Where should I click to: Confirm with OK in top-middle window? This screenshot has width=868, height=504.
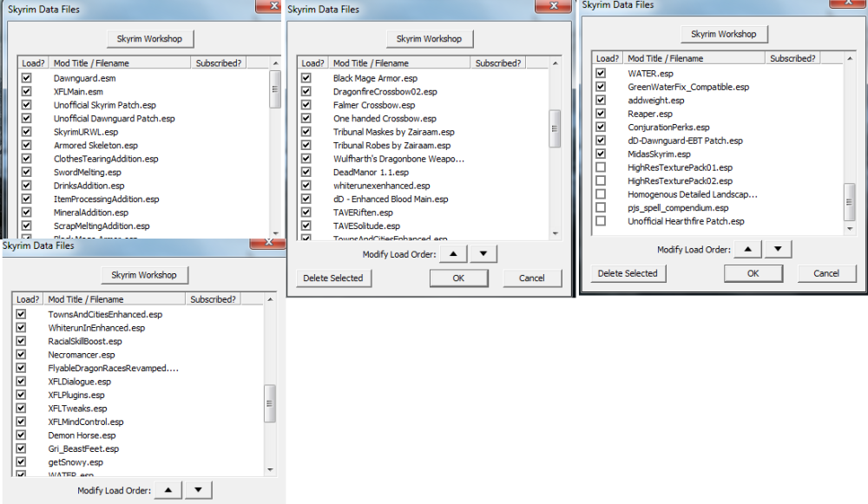[459, 278]
